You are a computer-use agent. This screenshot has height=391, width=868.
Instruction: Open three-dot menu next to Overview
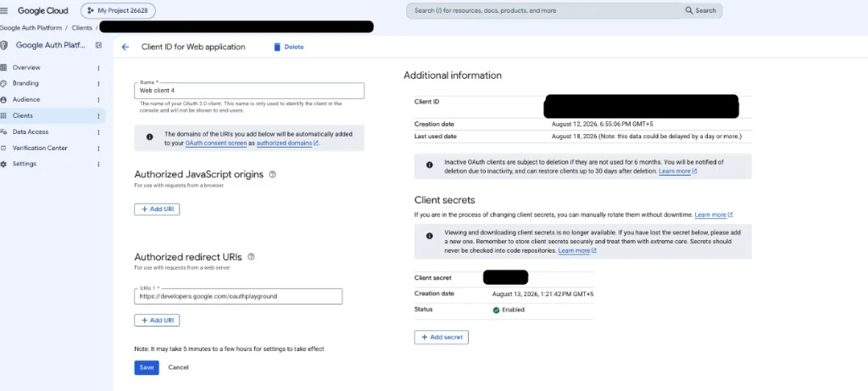98,68
